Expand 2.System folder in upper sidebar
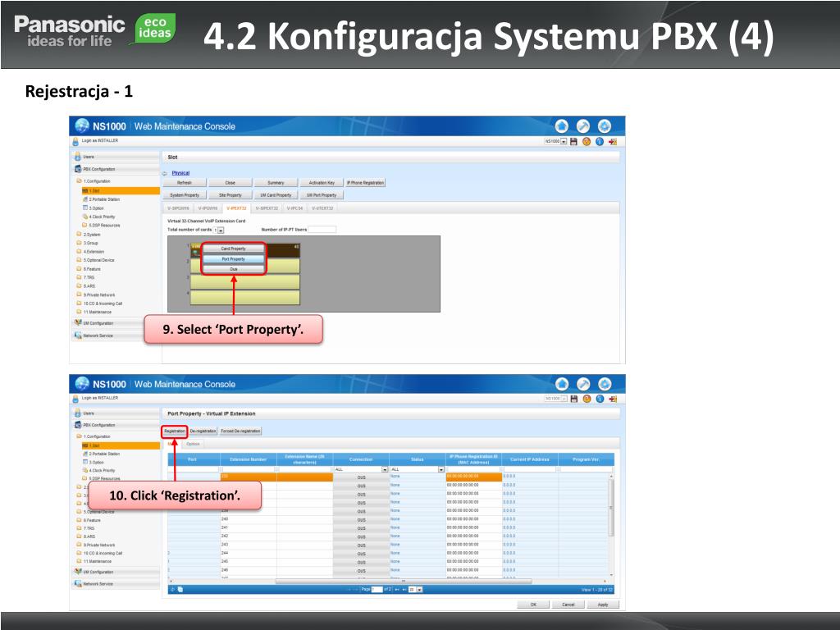Image resolution: width=840 pixels, height=630 pixels. click(80, 234)
